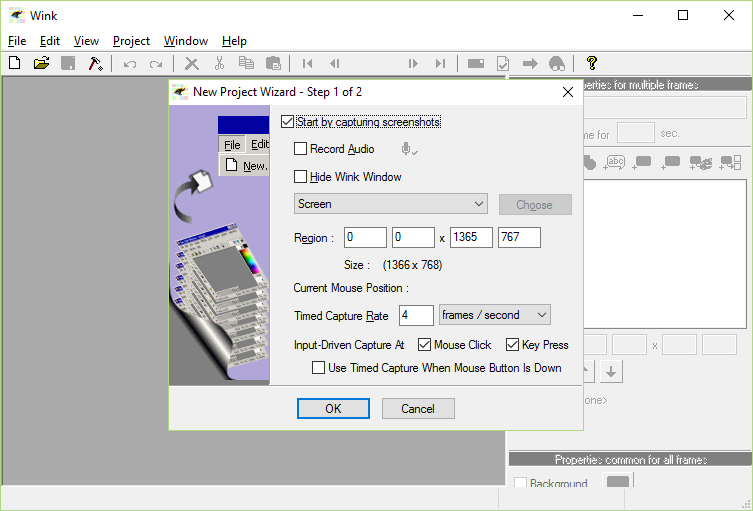Viewport: 753px width, 511px height.
Task: Open a project with the folder icon
Action: tap(42, 63)
